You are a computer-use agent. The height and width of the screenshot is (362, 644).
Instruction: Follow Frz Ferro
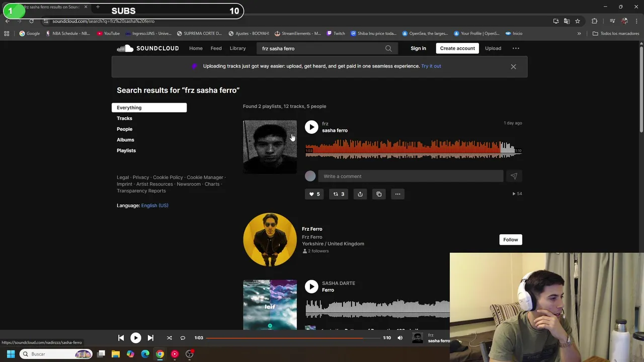pyautogui.click(x=510, y=239)
